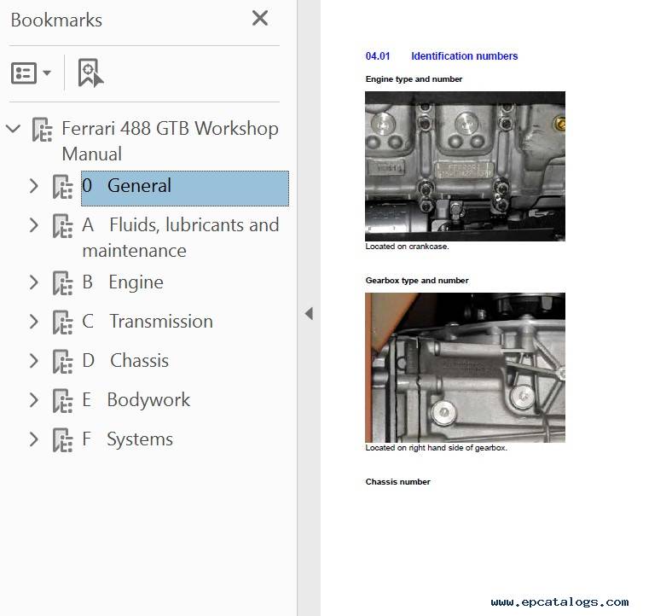This screenshot has height=616, width=672.
Task: Click the Bookmarks panel title
Action: point(56,20)
